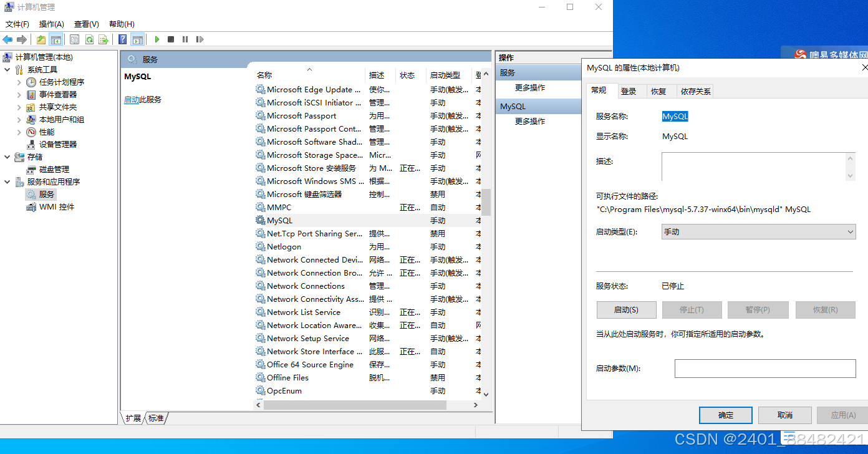Open the 查看(V) menu
The width and height of the screenshot is (868, 454).
coord(87,24)
